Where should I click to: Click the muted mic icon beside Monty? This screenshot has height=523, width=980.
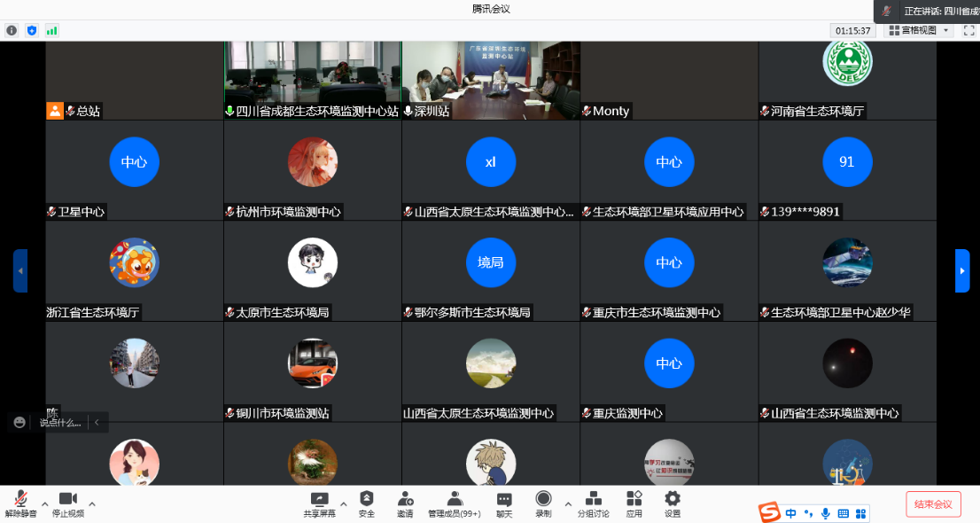(x=587, y=112)
